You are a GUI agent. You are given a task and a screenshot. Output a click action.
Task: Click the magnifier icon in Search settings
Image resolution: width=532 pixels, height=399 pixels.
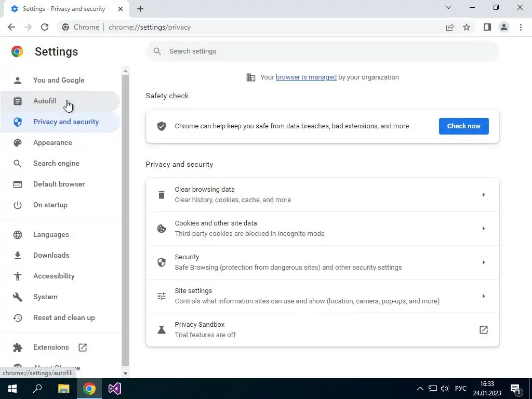(x=157, y=51)
